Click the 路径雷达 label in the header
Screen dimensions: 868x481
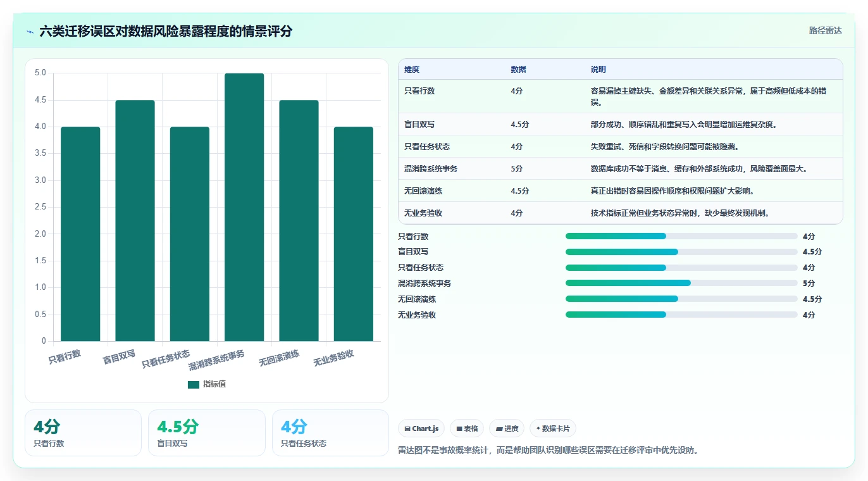click(x=825, y=30)
